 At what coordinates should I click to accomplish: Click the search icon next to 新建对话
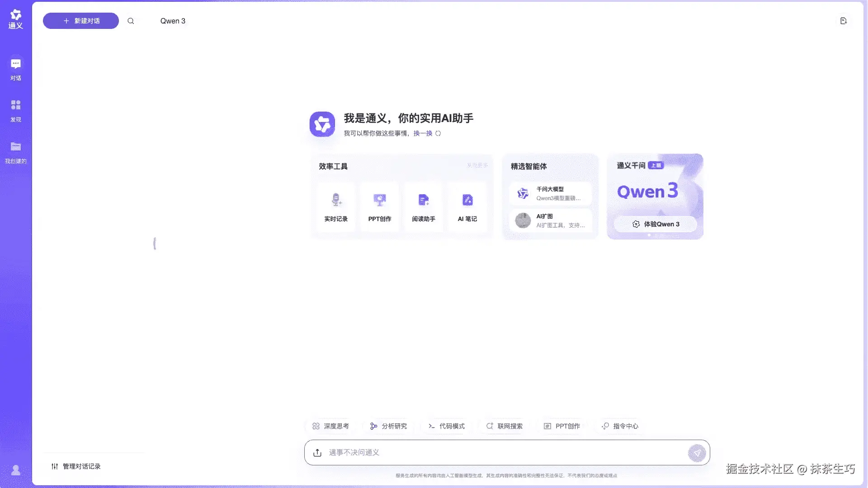[x=131, y=21]
